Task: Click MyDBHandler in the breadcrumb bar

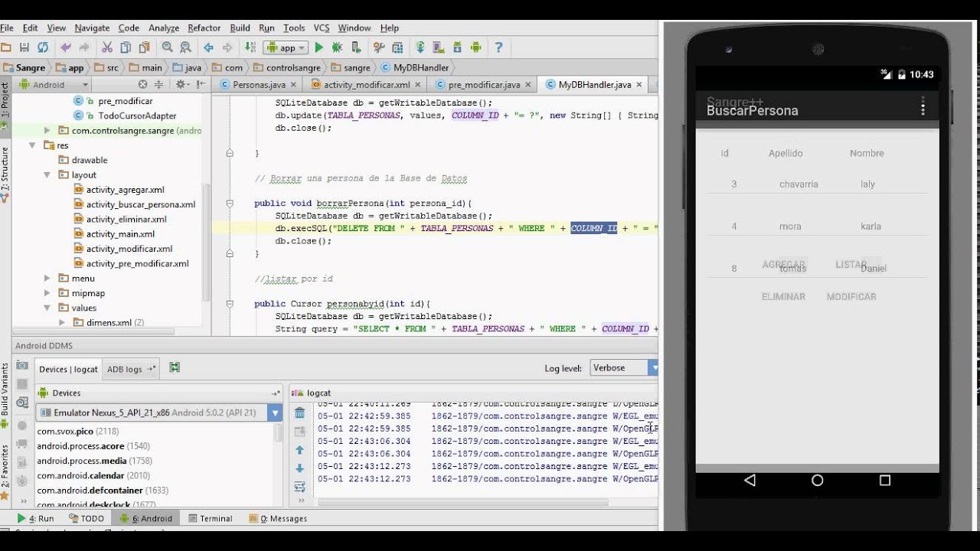Action: (x=414, y=67)
